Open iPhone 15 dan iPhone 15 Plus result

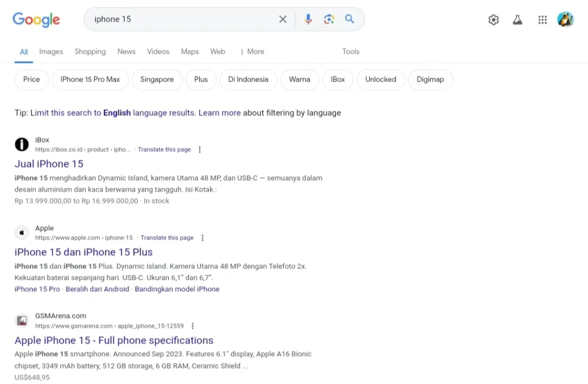tap(84, 252)
